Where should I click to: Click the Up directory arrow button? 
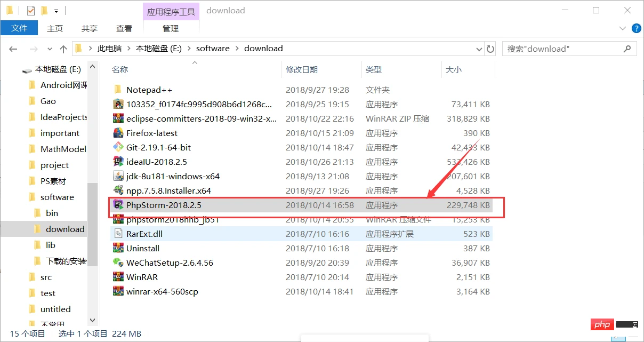[x=63, y=49]
